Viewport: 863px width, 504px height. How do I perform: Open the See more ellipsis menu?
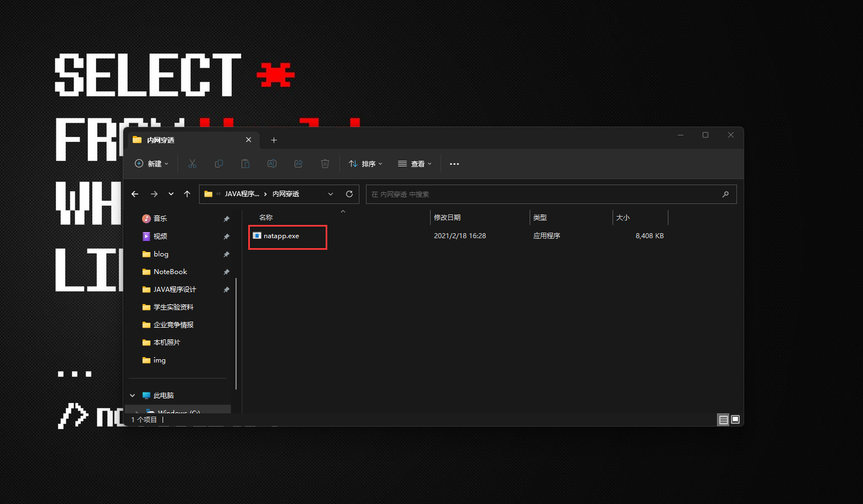[454, 164]
